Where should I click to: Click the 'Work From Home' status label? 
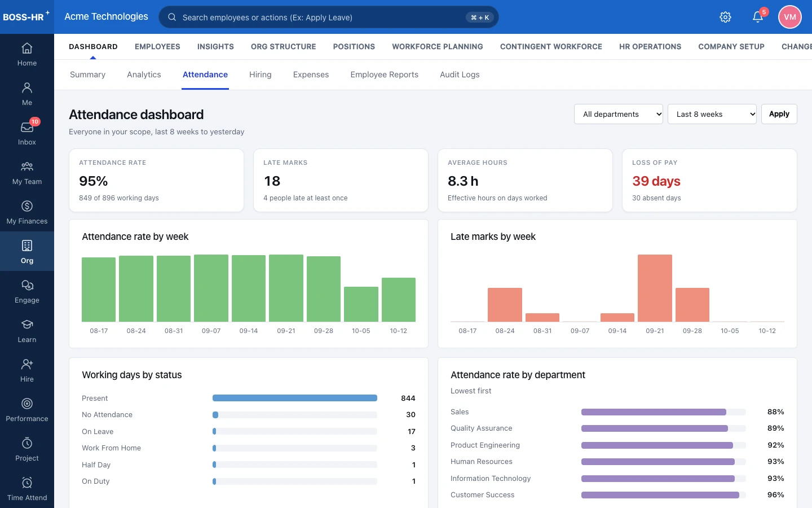(111, 448)
